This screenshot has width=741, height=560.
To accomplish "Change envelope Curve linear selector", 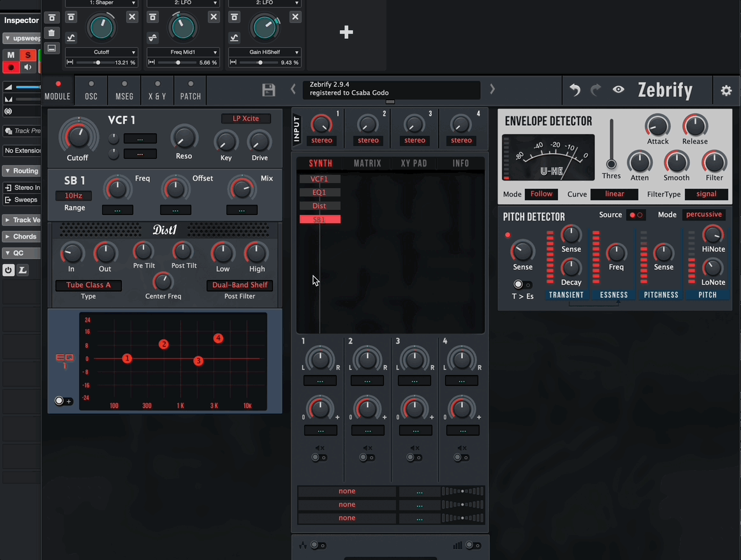I will click(x=614, y=195).
